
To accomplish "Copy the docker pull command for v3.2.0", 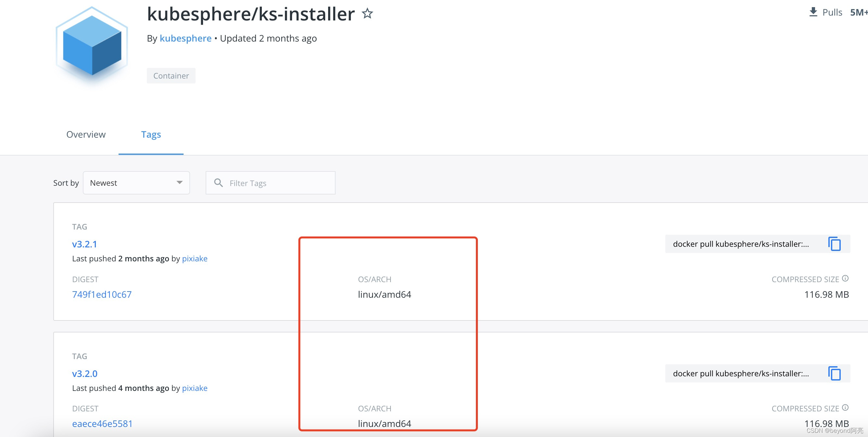I will point(834,373).
